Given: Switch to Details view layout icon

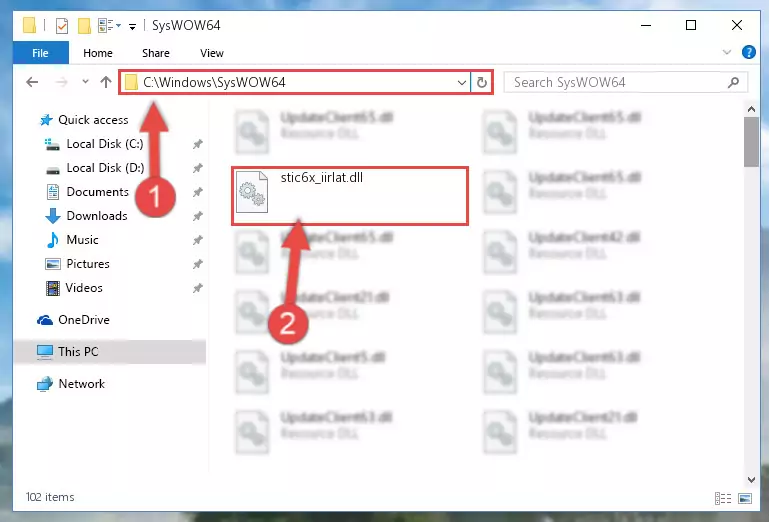Looking at the screenshot, I should 723,498.
